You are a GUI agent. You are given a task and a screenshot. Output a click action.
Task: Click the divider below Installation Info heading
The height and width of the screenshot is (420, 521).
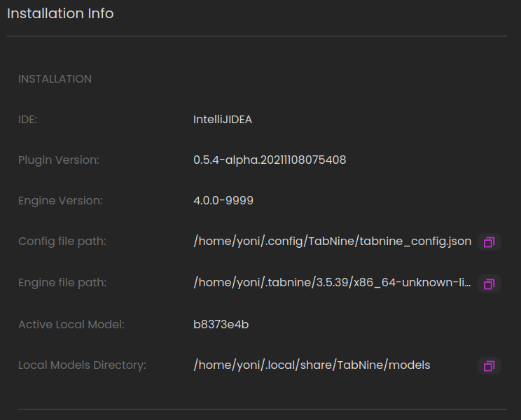[x=257, y=36]
